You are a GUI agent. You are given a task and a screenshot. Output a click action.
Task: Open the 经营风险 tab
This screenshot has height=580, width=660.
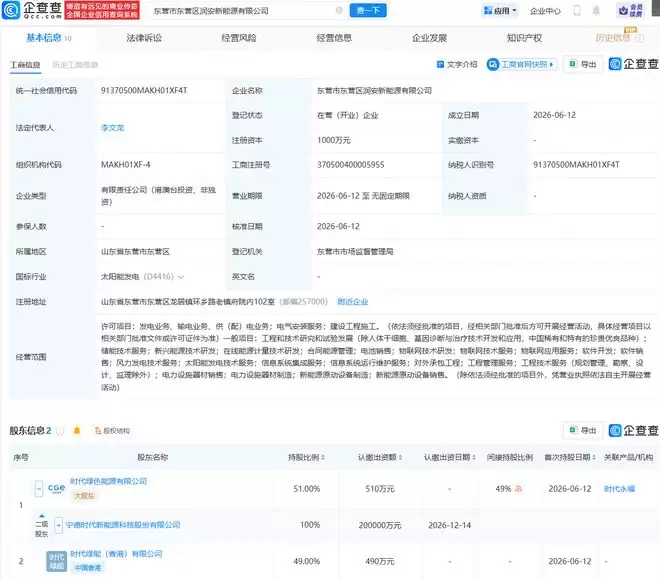239,38
